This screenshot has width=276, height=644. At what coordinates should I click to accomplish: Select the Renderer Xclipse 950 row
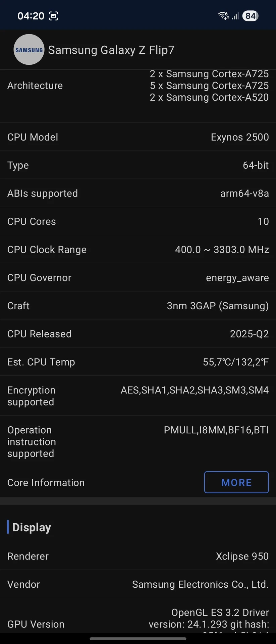coord(138,556)
